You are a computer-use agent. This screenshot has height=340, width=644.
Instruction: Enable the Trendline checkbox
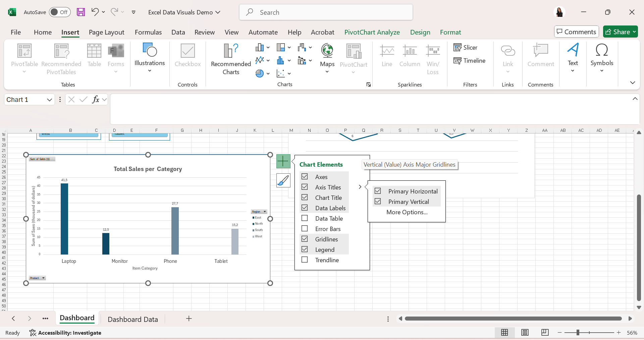(x=305, y=260)
